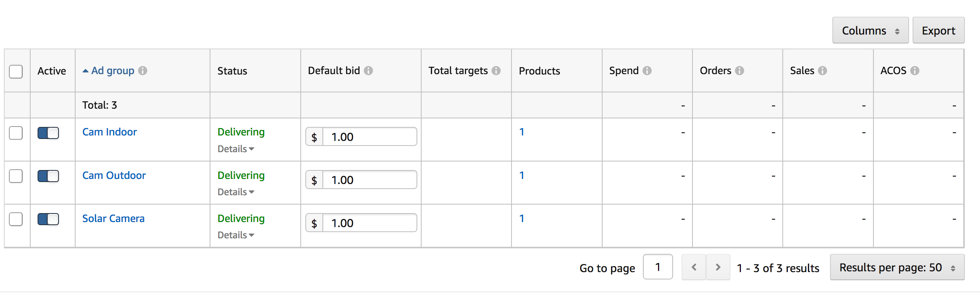
Task: Open the Cam Outdoor ad group
Action: click(114, 175)
